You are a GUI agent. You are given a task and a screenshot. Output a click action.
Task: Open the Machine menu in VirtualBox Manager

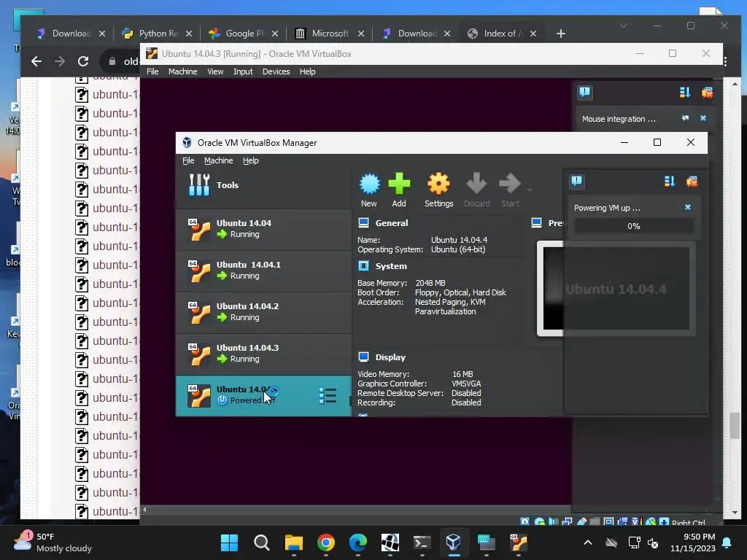pos(219,160)
